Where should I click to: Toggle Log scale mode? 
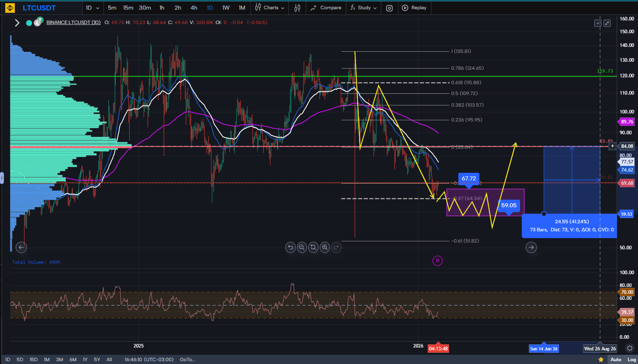click(632, 360)
